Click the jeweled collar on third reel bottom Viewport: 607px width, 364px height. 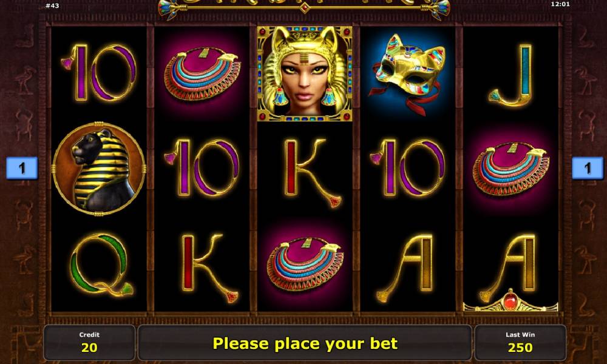click(x=305, y=264)
